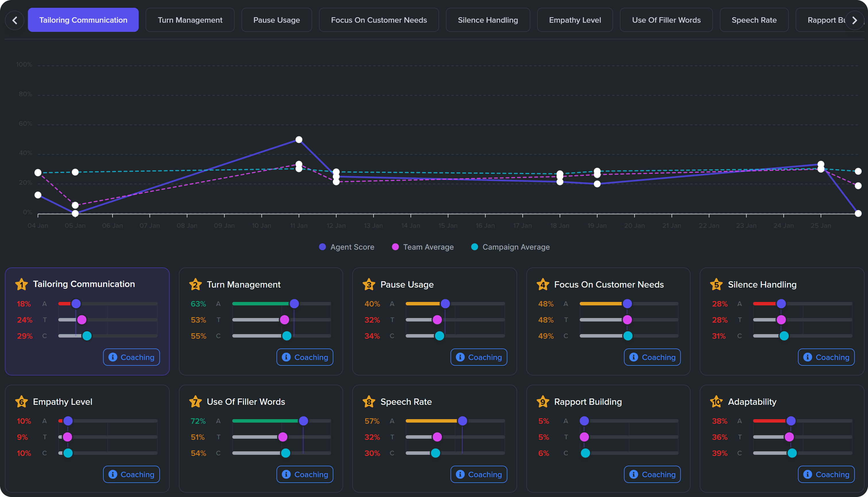Click the info icon in Empathy Level's Coaching button
This screenshot has width=868, height=497.
pos(112,474)
